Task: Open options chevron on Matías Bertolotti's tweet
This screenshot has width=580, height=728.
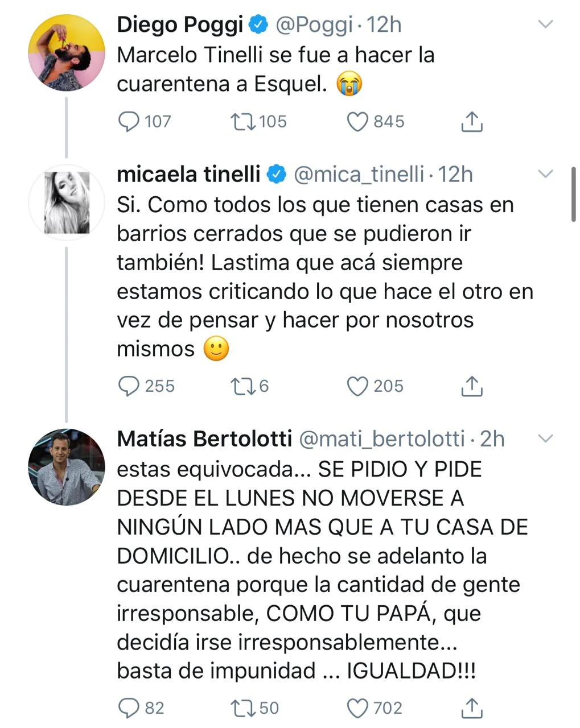Action: tap(545, 439)
